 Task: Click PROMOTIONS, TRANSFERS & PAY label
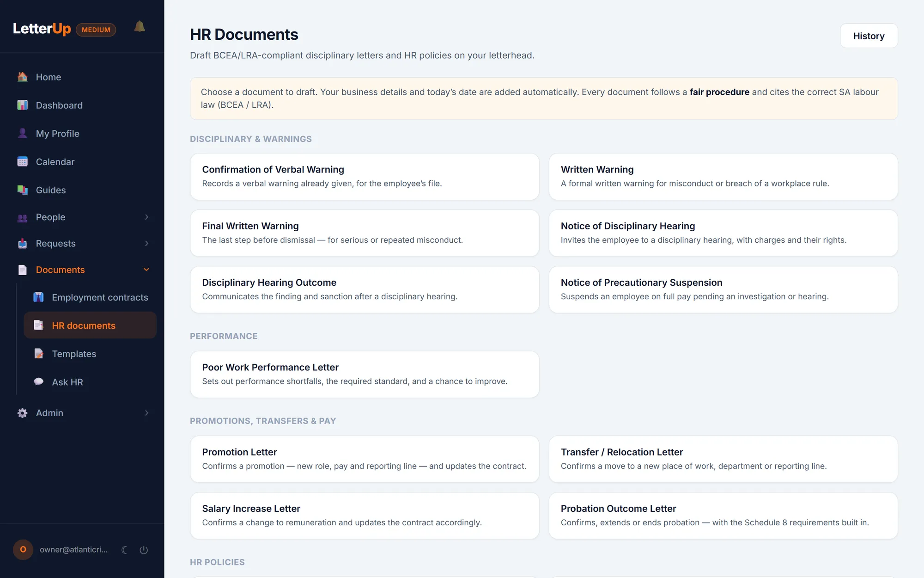(263, 421)
